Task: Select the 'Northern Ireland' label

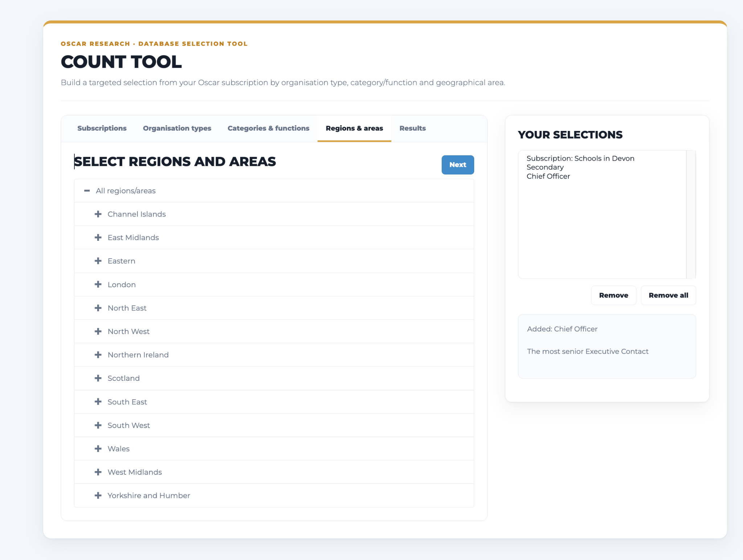Action: click(138, 355)
